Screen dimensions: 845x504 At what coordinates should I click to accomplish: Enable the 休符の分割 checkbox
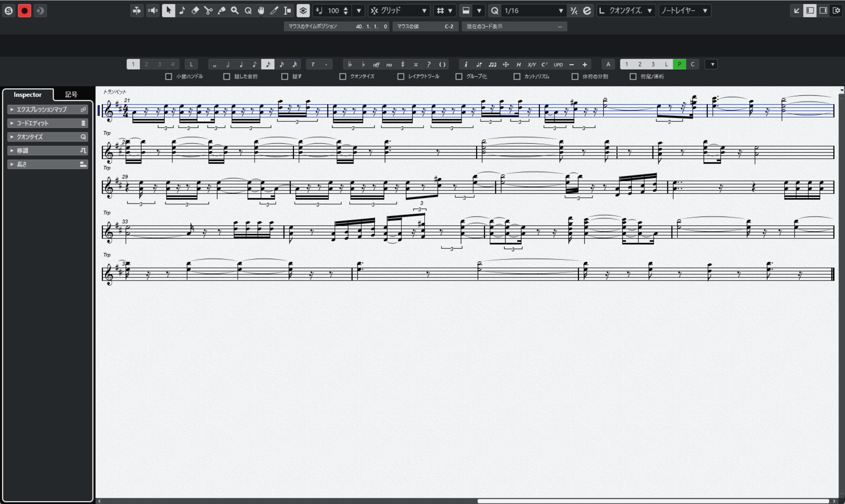click(x=575, y=76)
